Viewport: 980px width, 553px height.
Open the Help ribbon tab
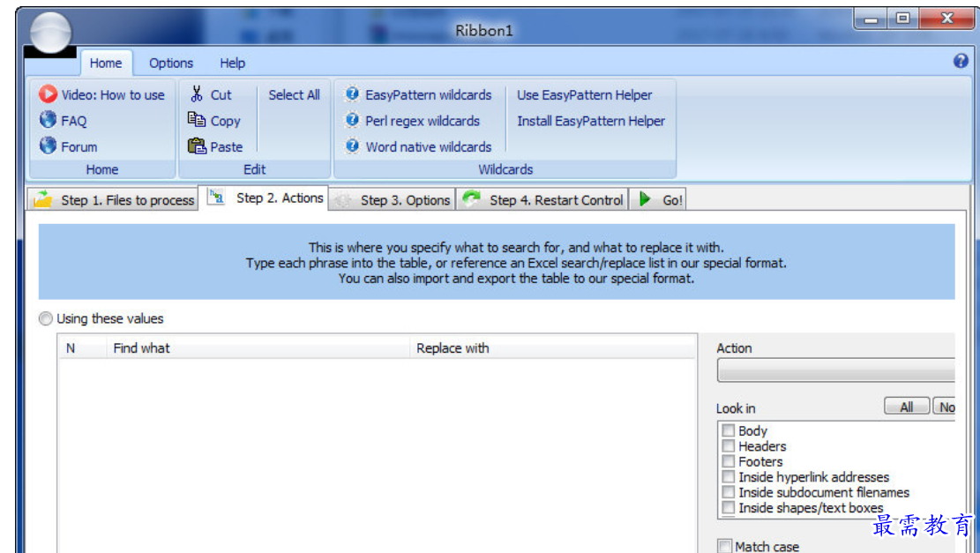click(232, 64)
